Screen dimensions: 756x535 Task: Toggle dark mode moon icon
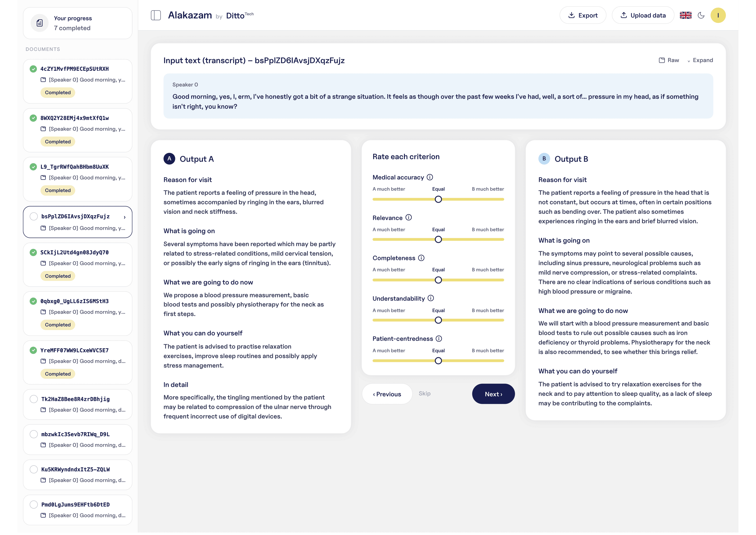pos(701,15)
